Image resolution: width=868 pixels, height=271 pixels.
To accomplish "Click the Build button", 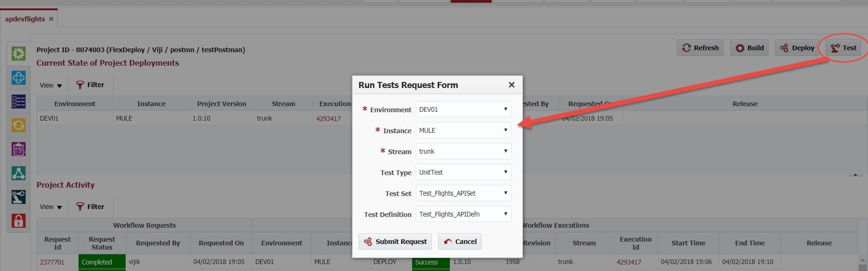I will coord(749,47).
